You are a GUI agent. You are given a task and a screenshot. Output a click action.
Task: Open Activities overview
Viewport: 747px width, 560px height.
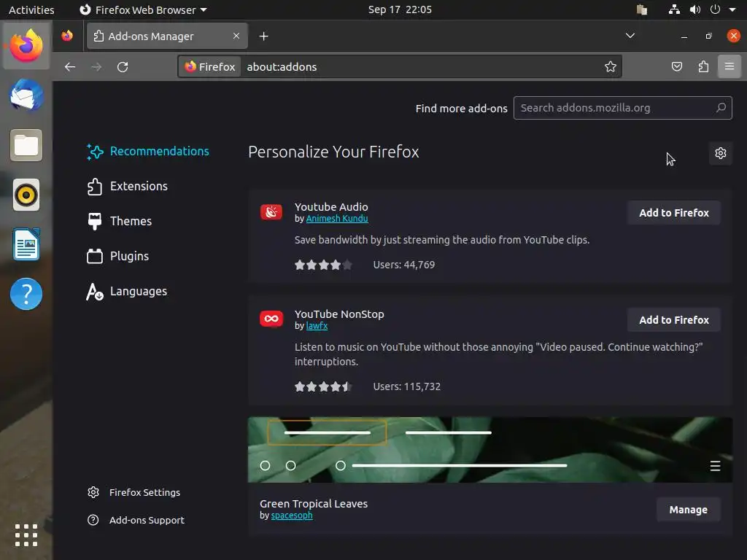[x=31, y=9]
